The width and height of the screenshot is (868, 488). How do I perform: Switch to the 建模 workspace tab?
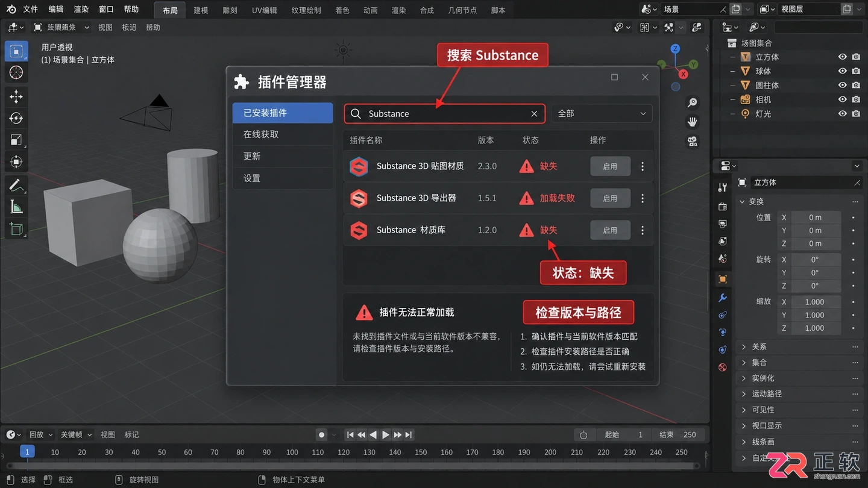(201, 10)
